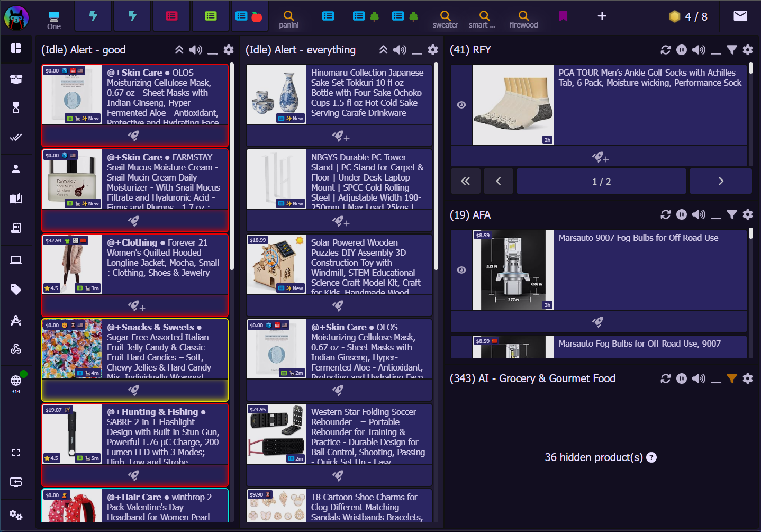The image size is (761, 532).
Task: Minimize the Alert - everything panel
Action: (x=417, y=53)
